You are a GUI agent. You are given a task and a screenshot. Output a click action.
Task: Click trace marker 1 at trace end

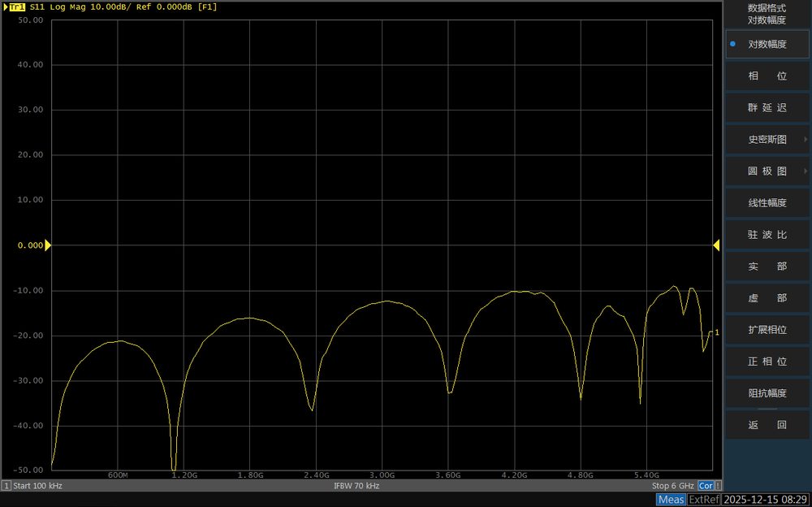pos(717,333)
